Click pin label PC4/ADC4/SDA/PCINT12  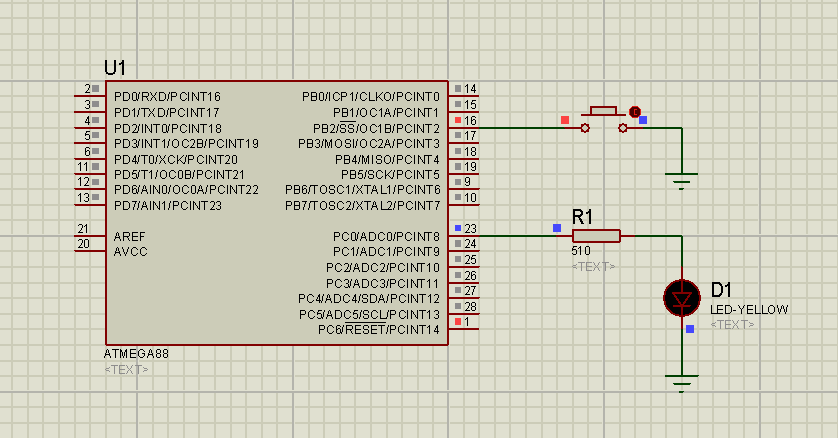pos(369,299)
